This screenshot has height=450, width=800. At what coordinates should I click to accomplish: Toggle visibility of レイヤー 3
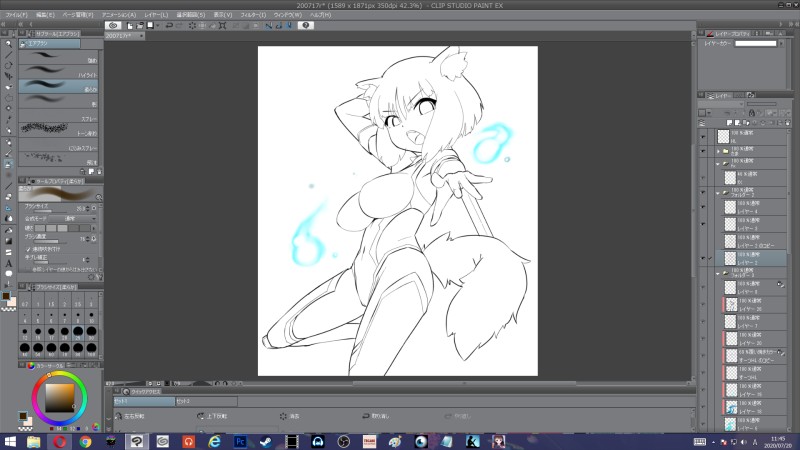tap(703, 224)
